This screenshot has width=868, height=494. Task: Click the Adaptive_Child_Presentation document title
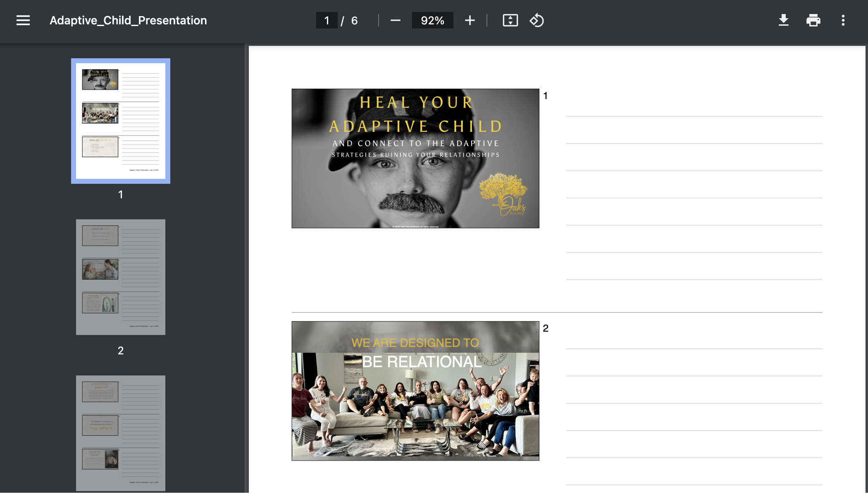128,20
